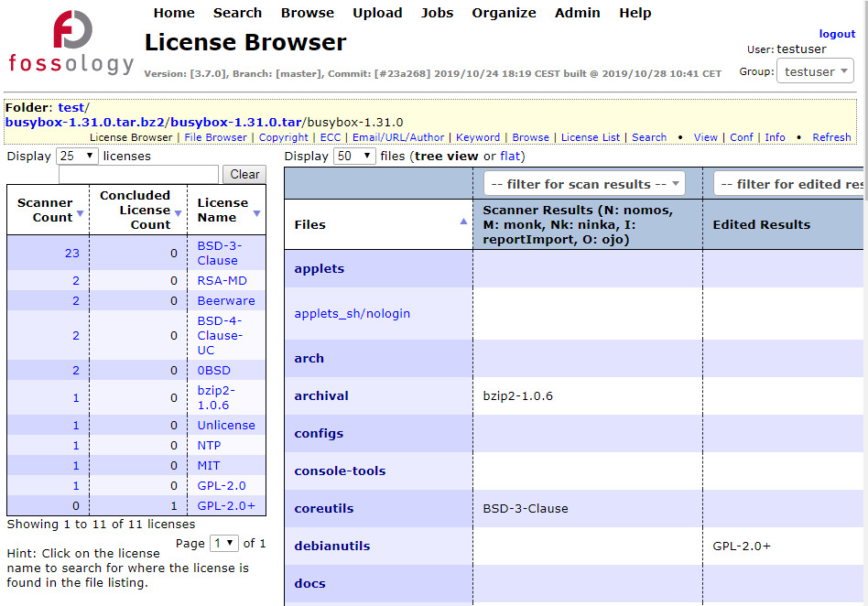Open the Search link in the yellow folder bar
Image resolution: width=868 pixels, height=606 pixels.
click(x=649, y=137)
